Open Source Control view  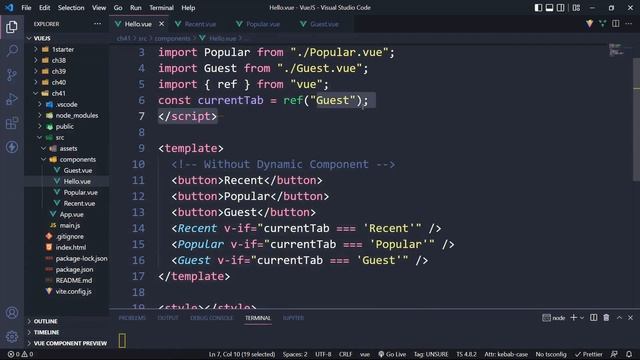pos(12,75)
